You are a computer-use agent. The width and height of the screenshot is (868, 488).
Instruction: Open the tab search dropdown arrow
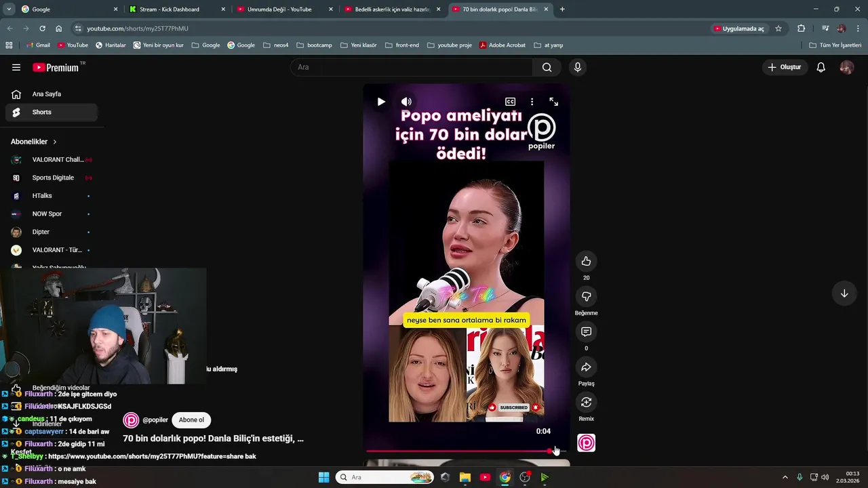click(9, 9)
